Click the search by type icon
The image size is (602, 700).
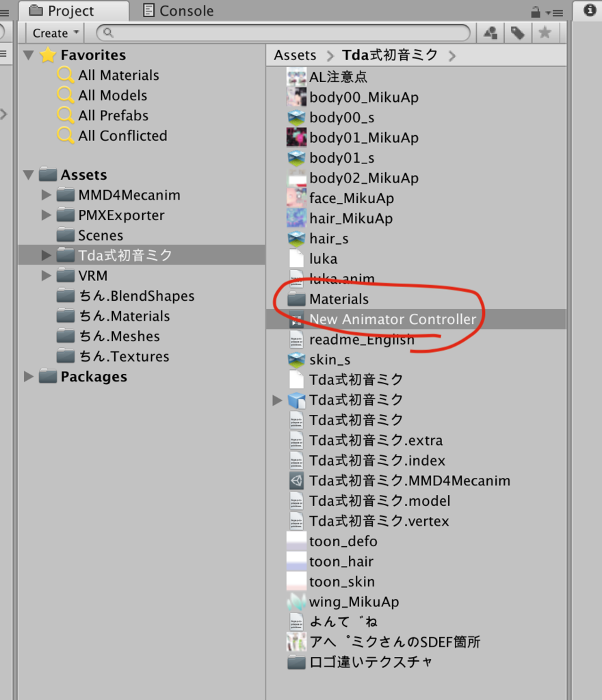[x=490, y=33]
